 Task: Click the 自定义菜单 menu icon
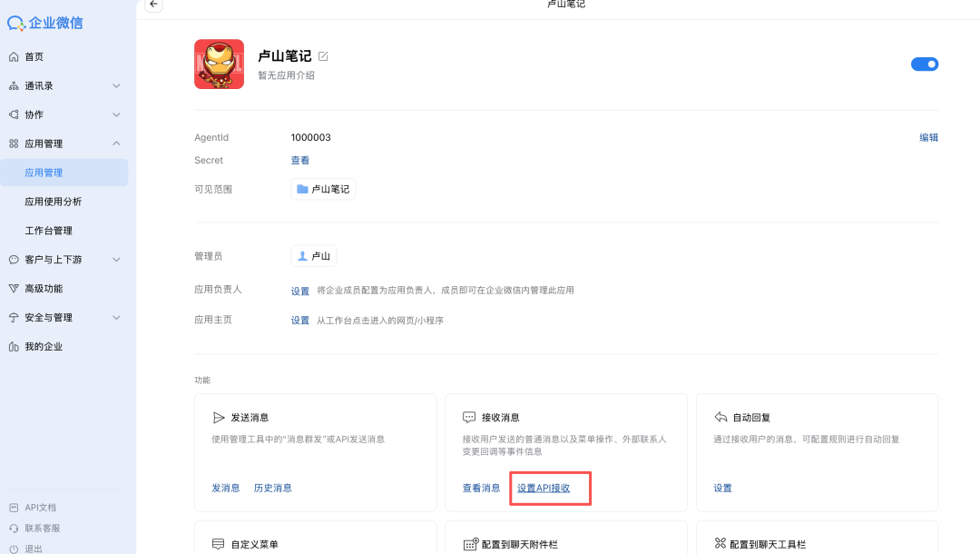(x=218, y=544)
